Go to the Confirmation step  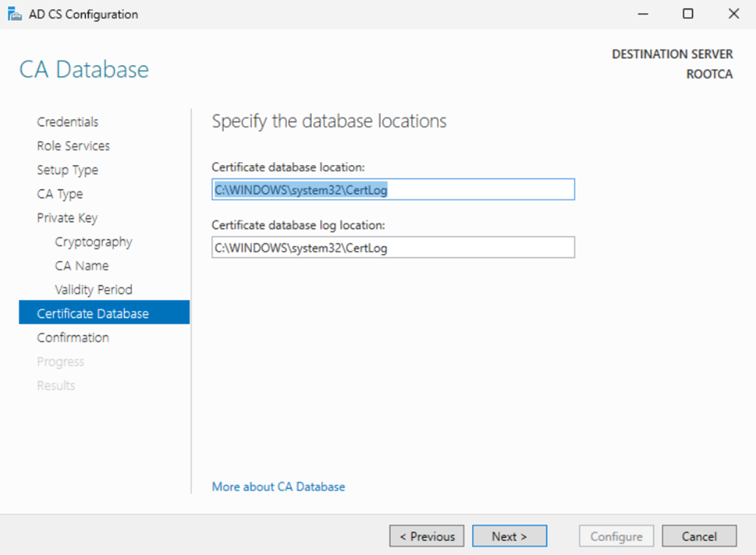pos(73,337)
